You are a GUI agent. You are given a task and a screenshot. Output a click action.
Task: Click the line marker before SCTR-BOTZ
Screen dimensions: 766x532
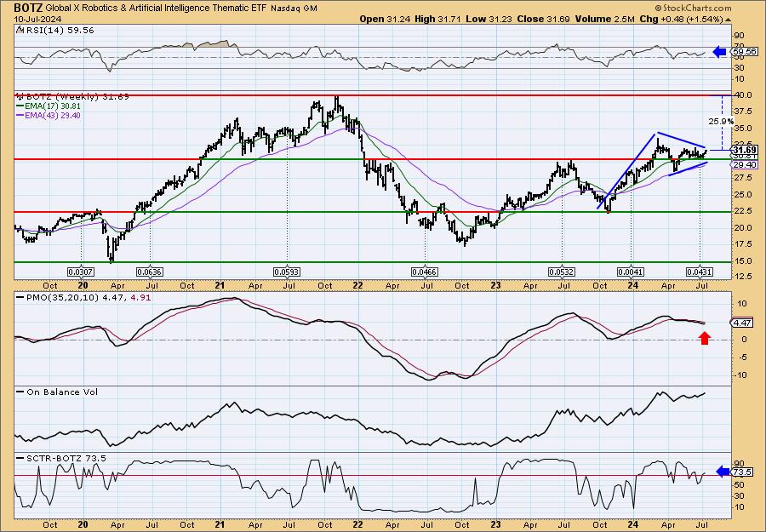20,458
